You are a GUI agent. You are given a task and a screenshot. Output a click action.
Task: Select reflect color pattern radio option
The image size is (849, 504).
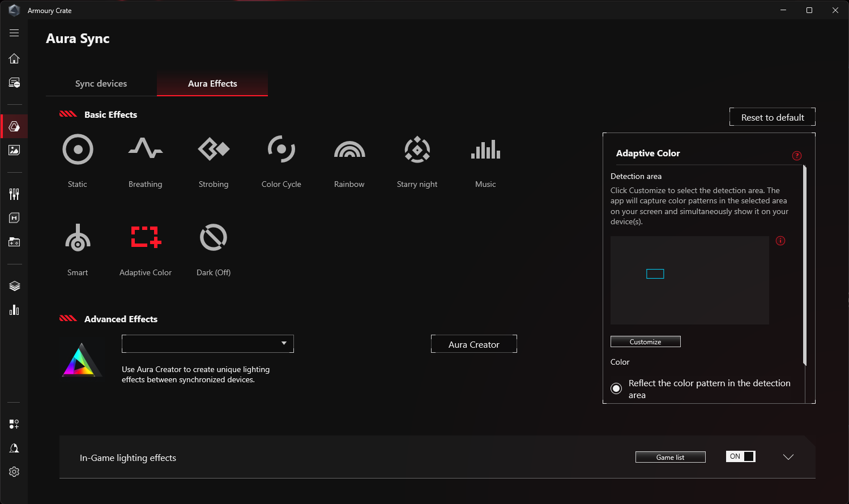click(x=616, y=388)
